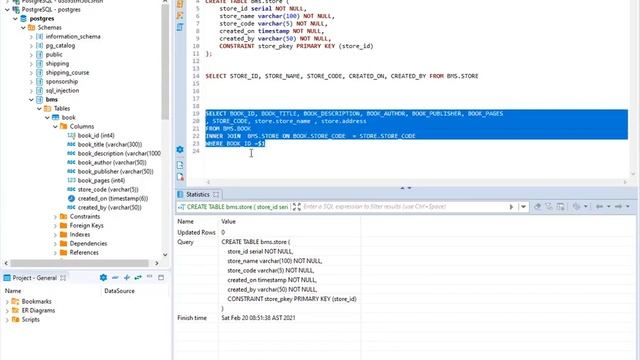Open dropdown next to results gear icon
The image size is (640, 360).
pos(585,207)
